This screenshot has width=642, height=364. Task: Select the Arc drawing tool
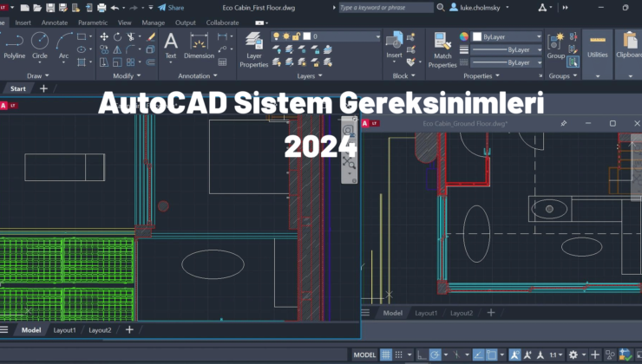[x=64, y=46]
